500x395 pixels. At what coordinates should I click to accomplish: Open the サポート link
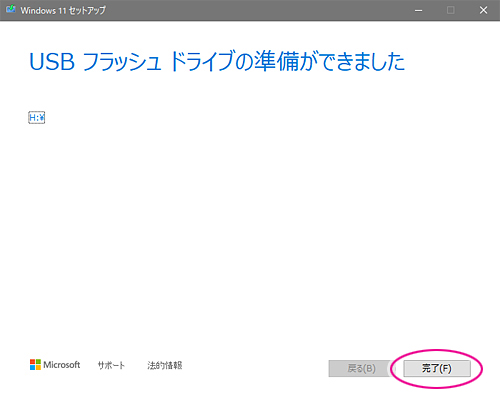click(x=111, y=365)
